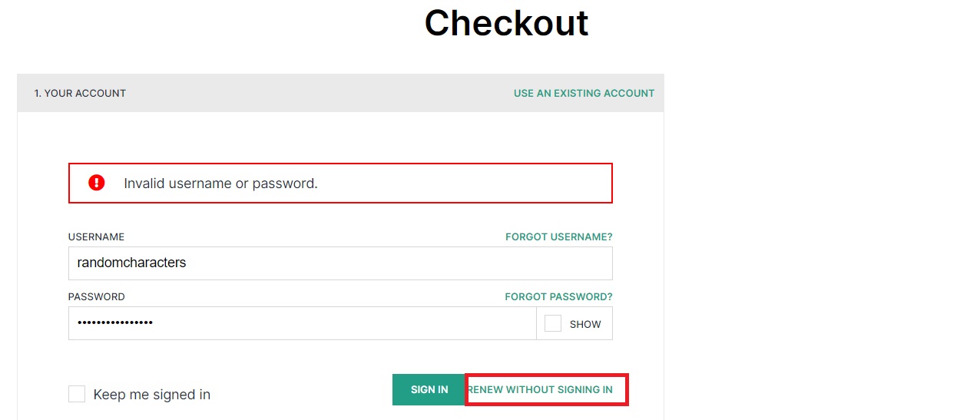Click the typed text randomcharacters
The height and width of the screenshot is (420, 980).
click(131, 263)
